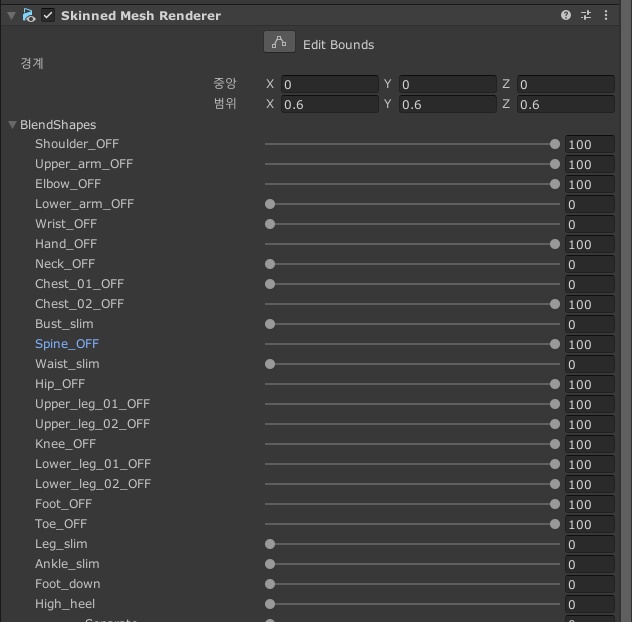Open the component help reference icon
Viewport: 632px width, 622px height.
(566, 16)
